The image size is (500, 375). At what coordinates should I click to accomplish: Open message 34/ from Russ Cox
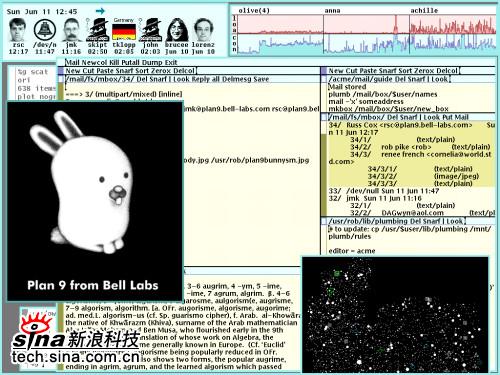(x=411, y=128)
